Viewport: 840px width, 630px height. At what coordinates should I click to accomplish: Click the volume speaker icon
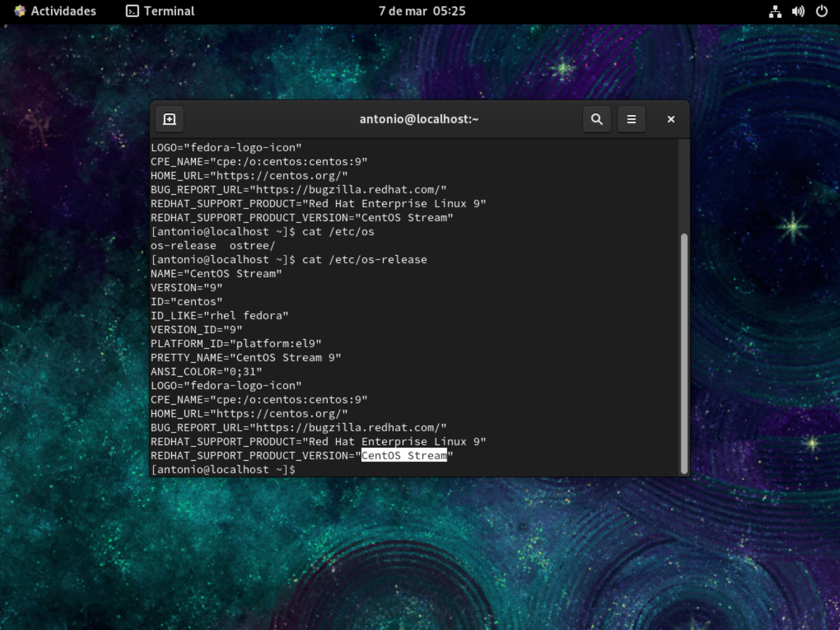798,11
